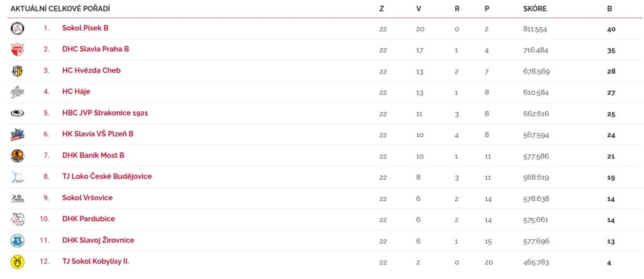Click the DHK Slavoj Žirovnice logo
644x279 pixels.
click(18, 241)
